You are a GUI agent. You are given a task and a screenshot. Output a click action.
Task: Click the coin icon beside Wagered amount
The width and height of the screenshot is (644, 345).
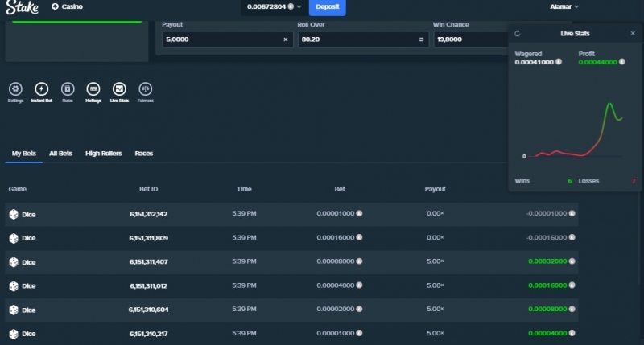(x=559, y=62)
